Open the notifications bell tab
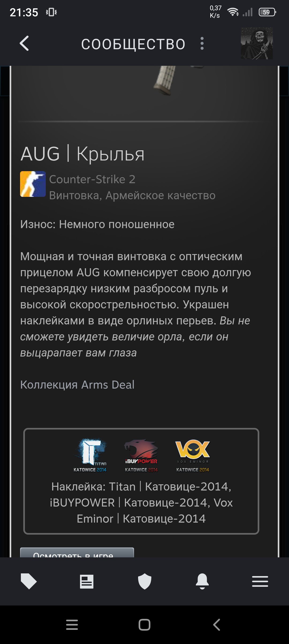The height and width of the screenshot is (644, 289). 202,581
